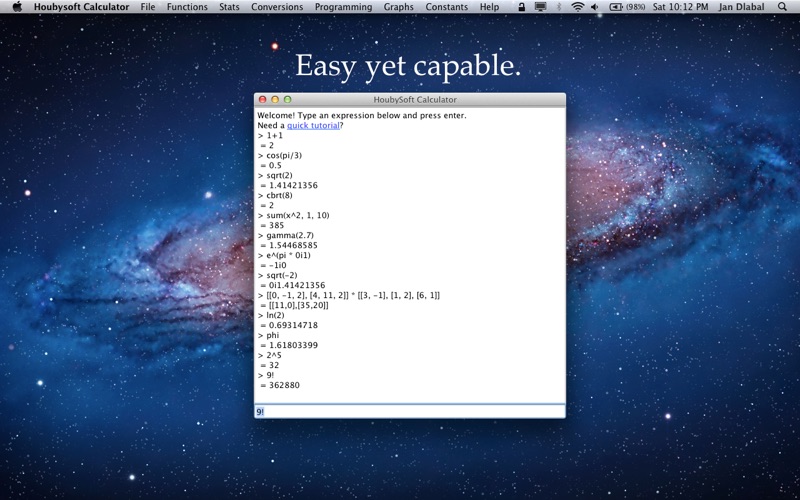Click the Jan Dlabal user name
The width and height of the screenshot is (800, 500).
tap(741, 7)
